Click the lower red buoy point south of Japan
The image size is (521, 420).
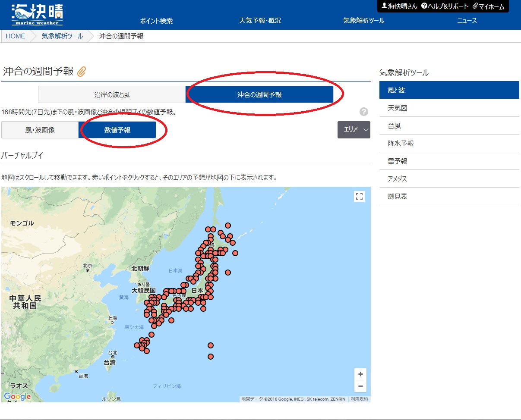pyautogui.click(x=211, y=357)
